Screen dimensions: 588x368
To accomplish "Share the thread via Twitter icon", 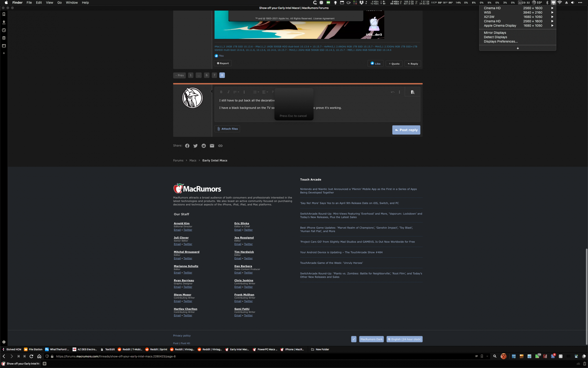I will (196, 146).
